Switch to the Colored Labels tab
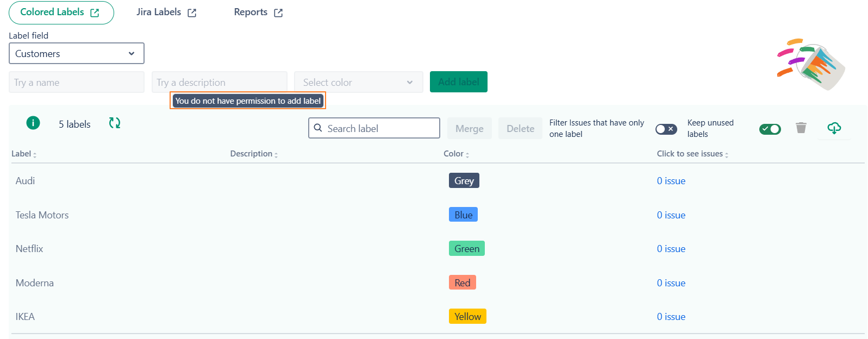 60,12
